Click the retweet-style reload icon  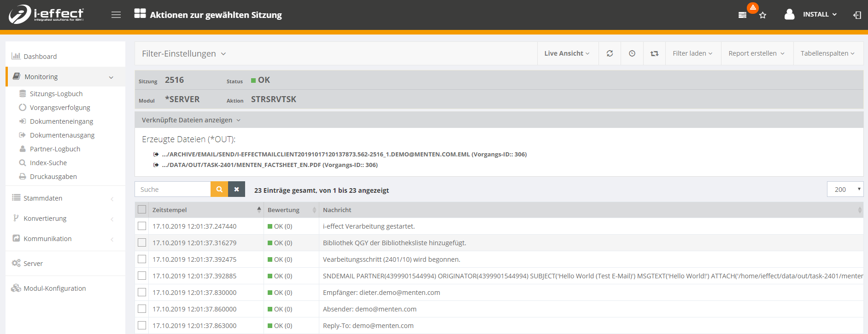point(654,53)
